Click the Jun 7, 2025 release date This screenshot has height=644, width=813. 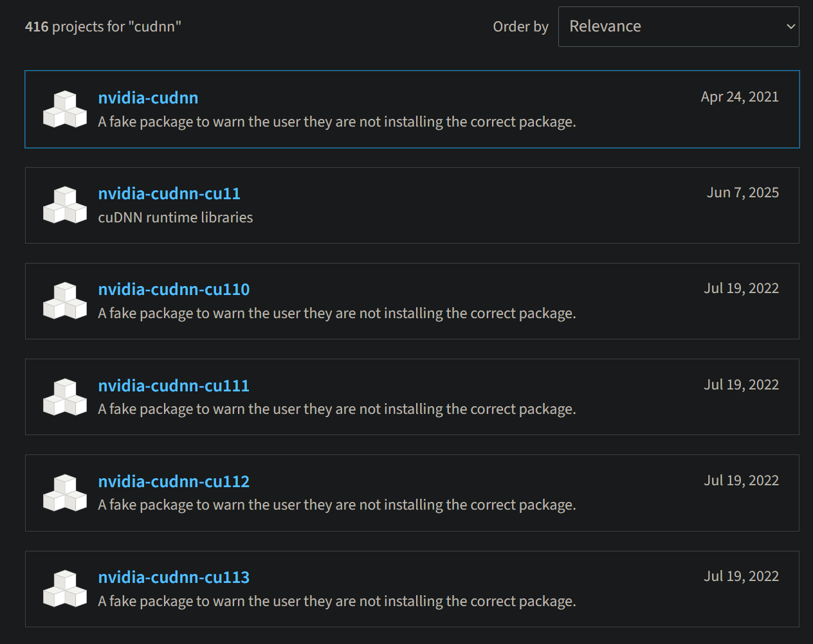pos(742,193)
